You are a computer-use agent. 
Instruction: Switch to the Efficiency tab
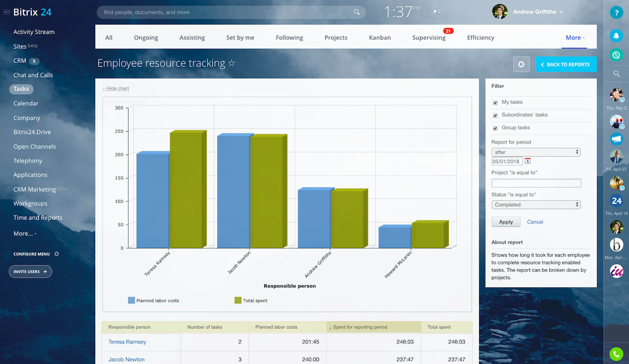pos(481,38)
